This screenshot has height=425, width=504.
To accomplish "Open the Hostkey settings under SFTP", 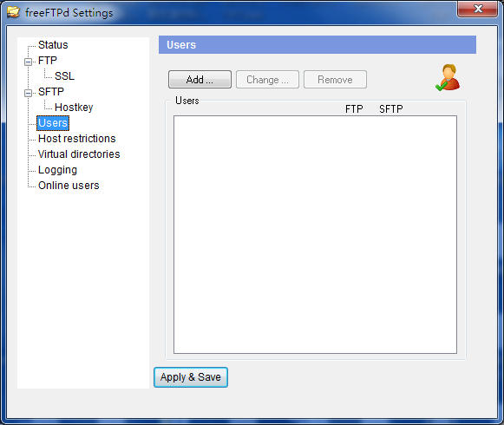I will point(74,108).
